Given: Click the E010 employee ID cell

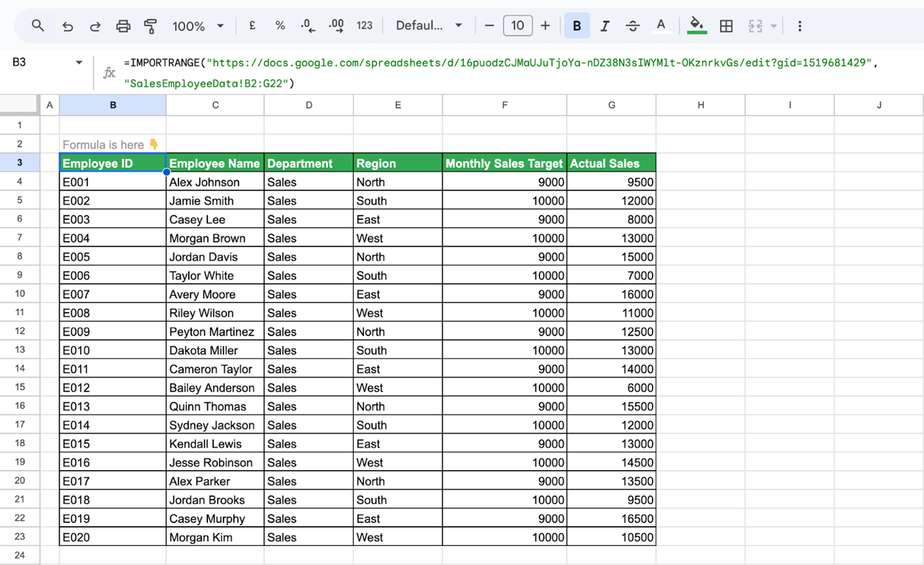Looking at the screenshot, I should tap(113, 350).
